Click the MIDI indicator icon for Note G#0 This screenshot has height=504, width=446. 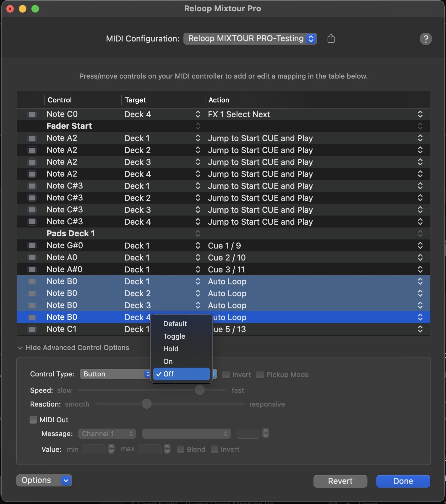pos(32,246)
